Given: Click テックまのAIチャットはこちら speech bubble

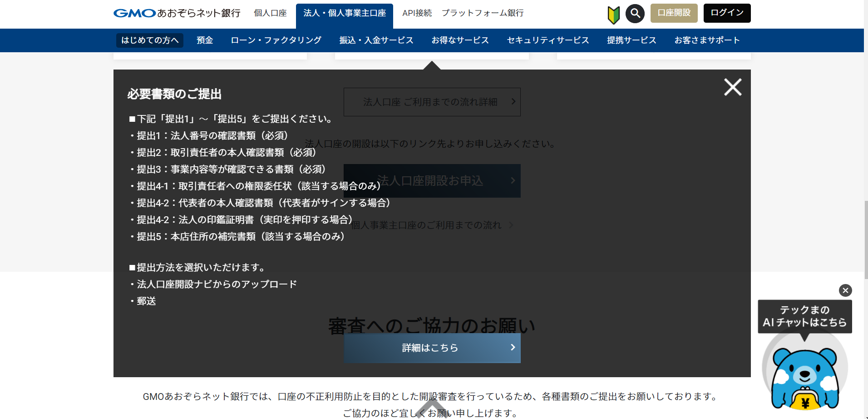Looking at the screenshot, I should [805, 316].
